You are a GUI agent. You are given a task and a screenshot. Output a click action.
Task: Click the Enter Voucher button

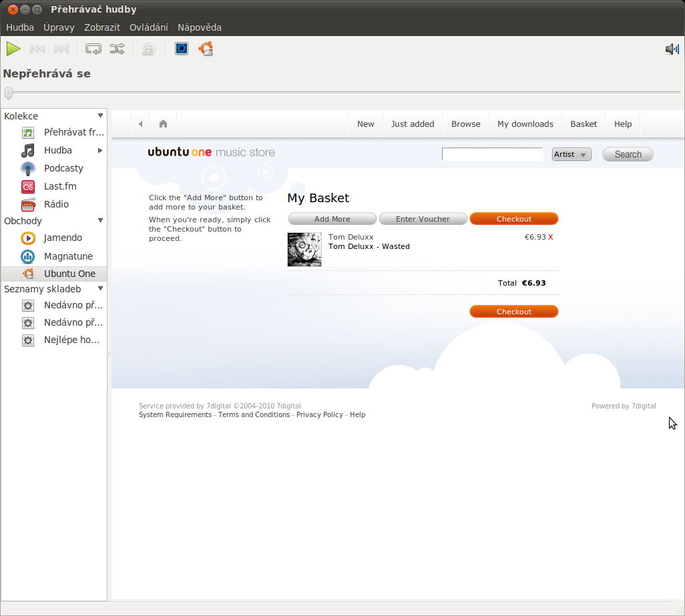[x=423, y=219]
